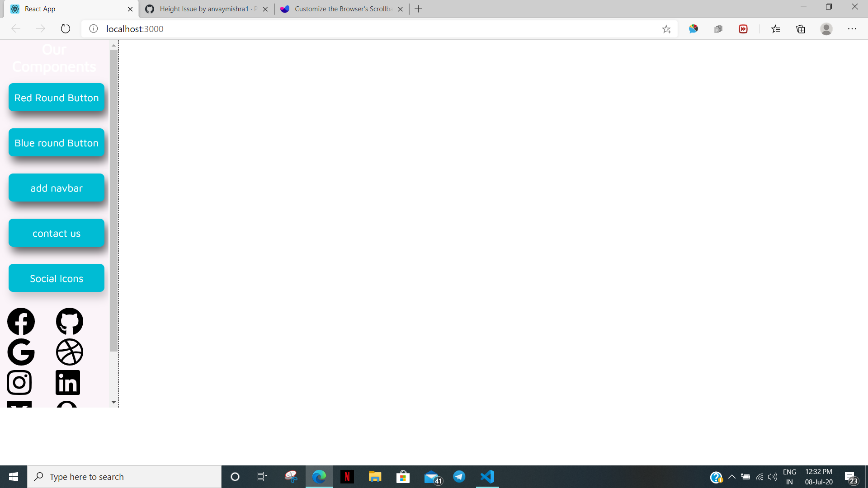Click the Red Round Button
868x488 pixels.
(56, 97)
